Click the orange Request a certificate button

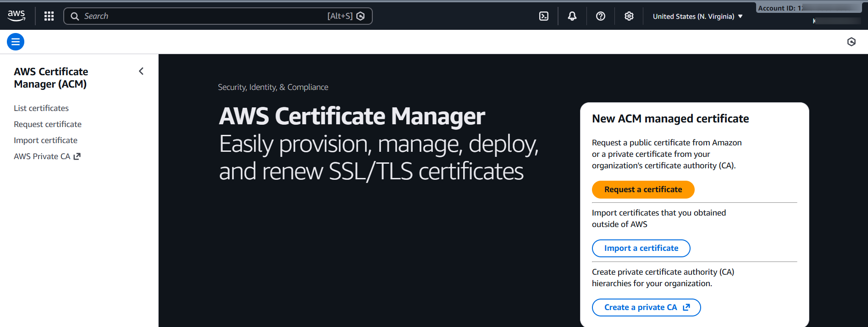pyautogui.click(x=643, y=189)
